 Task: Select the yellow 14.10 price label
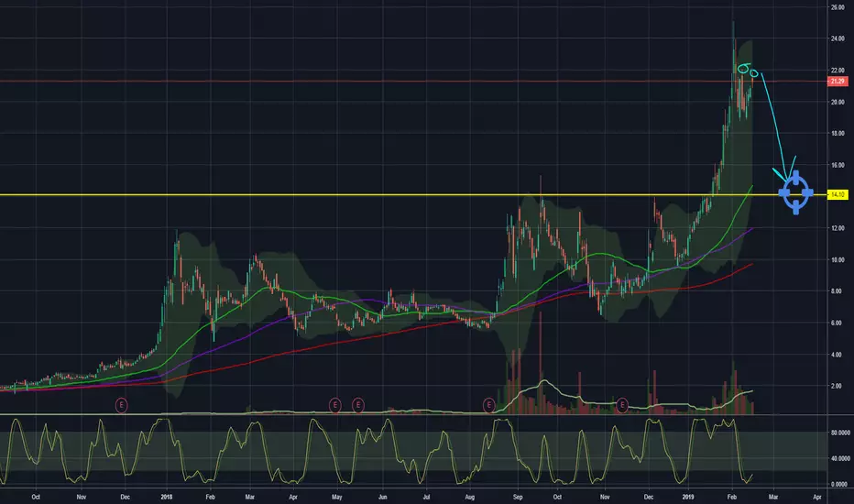(x=838, y=194)
